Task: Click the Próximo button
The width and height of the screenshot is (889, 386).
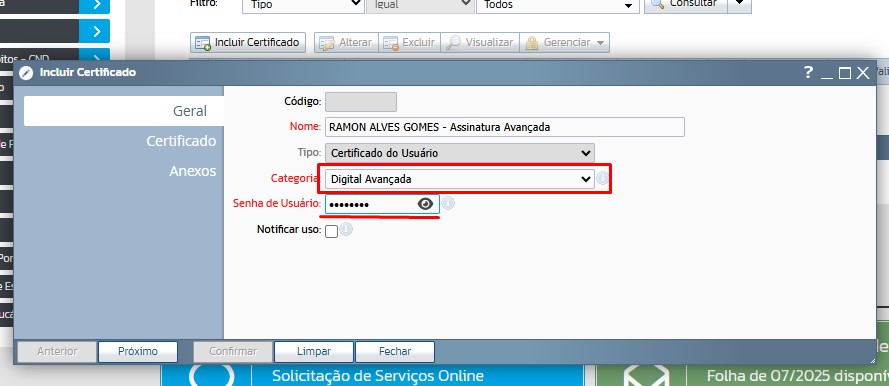Action: tap(138, 351)
